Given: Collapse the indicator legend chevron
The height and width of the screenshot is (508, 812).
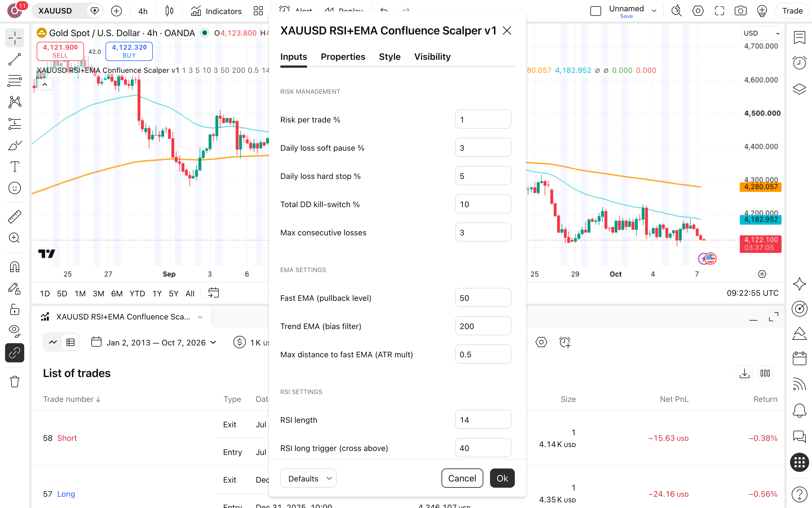Looking at the screenshot, I should tap(45, 84).
